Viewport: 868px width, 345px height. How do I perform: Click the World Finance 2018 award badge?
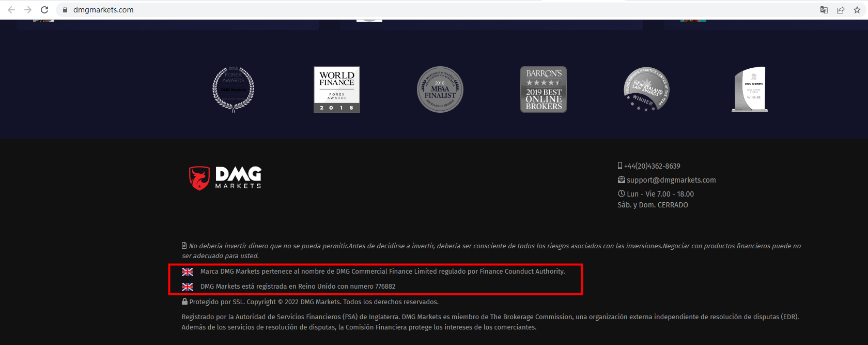coord(337,89)
